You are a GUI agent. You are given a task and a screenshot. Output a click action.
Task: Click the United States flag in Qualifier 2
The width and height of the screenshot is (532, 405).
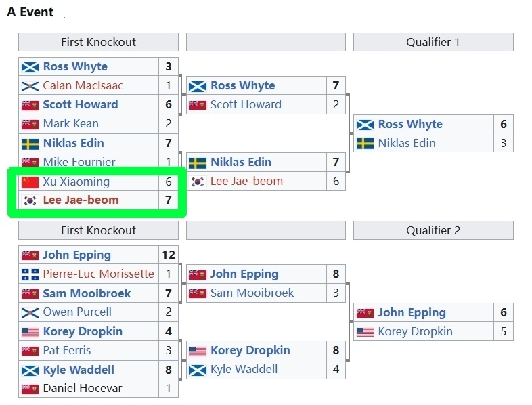[x=365, y=332]
